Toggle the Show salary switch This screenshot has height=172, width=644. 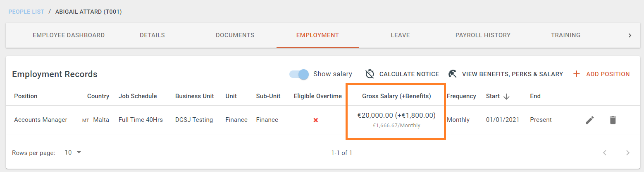299,74
